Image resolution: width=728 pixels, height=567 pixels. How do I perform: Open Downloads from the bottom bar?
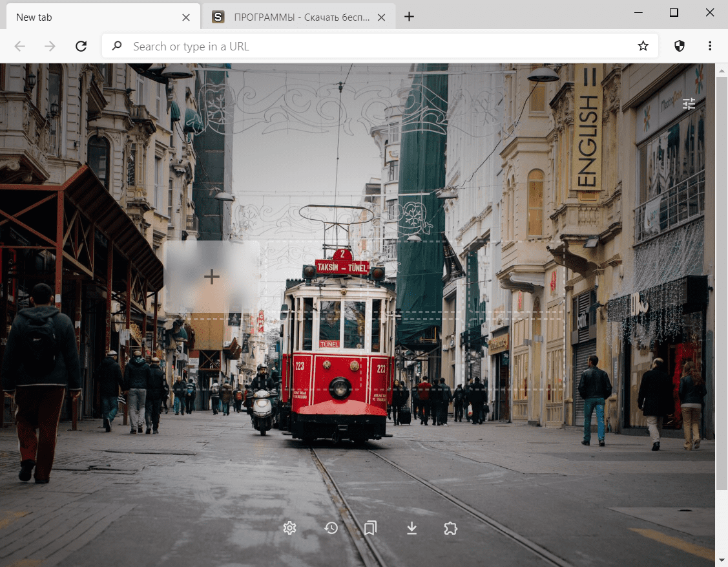coord(411,528)
